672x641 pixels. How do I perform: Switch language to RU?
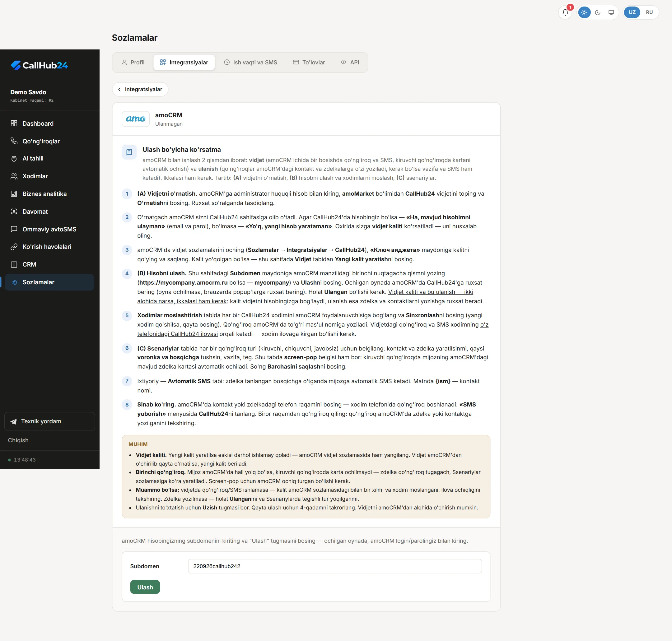(x=649, y=12)
